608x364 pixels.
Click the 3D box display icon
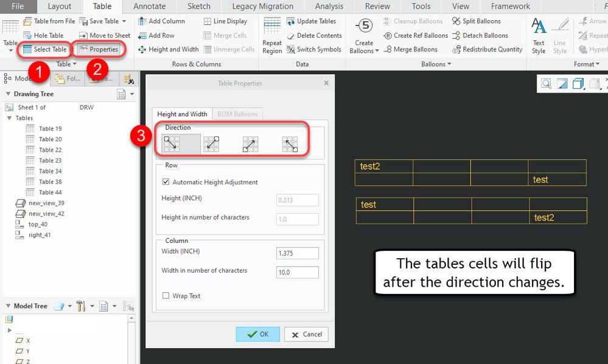point(578,83)
